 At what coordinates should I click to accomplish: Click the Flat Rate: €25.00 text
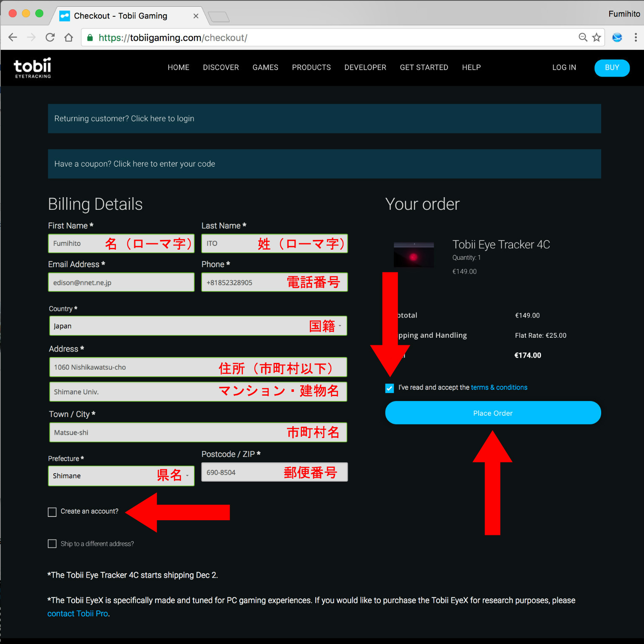pyautogui.click(x=541, y=335)
